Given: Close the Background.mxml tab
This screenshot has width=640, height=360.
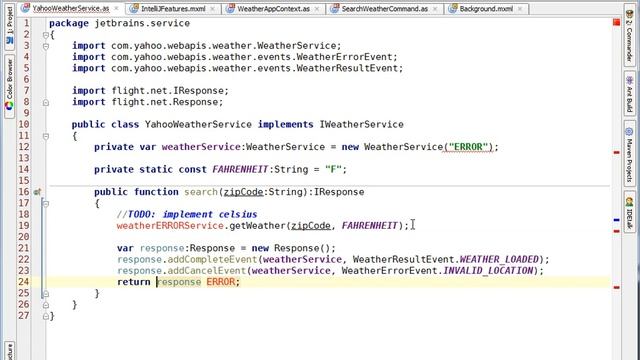Looking at the screenshot, I should (520, 9).
